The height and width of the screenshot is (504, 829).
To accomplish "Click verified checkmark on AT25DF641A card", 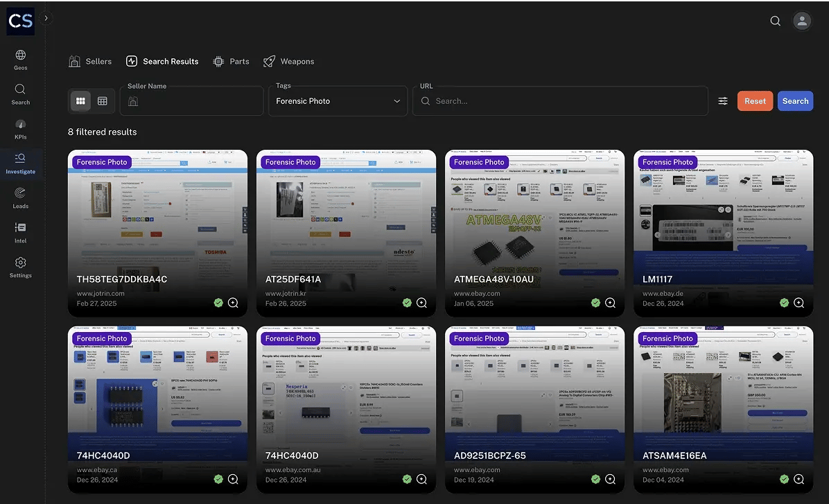I will 407,303.
